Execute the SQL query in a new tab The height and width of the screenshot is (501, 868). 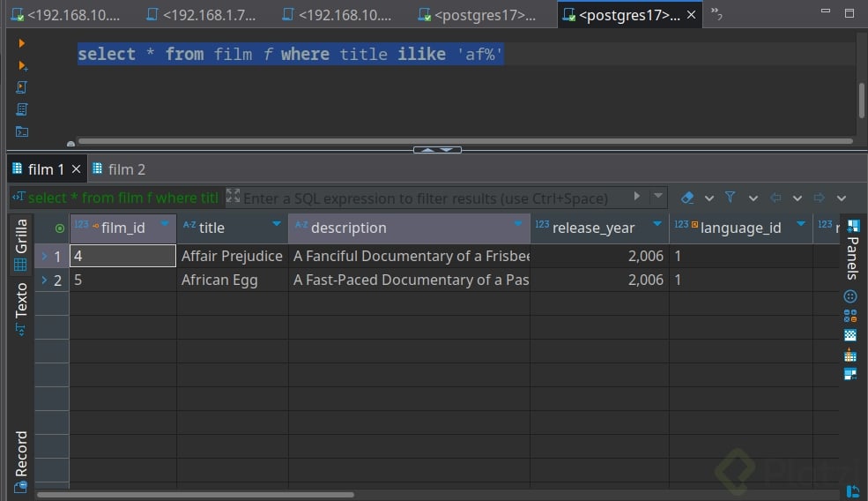(x=23, y=66)
